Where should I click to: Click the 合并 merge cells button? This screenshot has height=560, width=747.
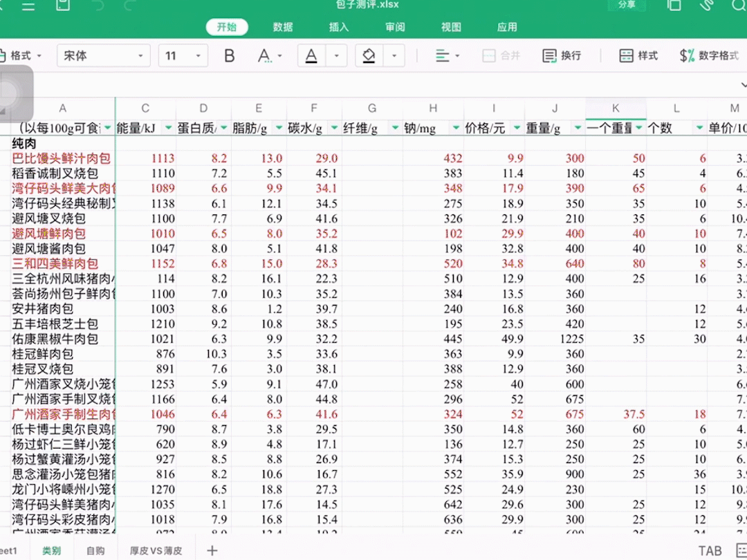click(x=501, y=56)
